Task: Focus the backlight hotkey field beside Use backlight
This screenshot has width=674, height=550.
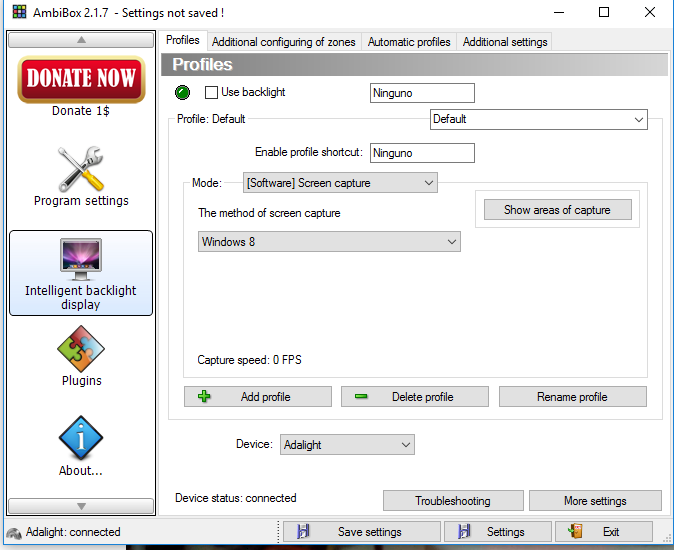Action: pyautogui.click(x=422, y=93)
